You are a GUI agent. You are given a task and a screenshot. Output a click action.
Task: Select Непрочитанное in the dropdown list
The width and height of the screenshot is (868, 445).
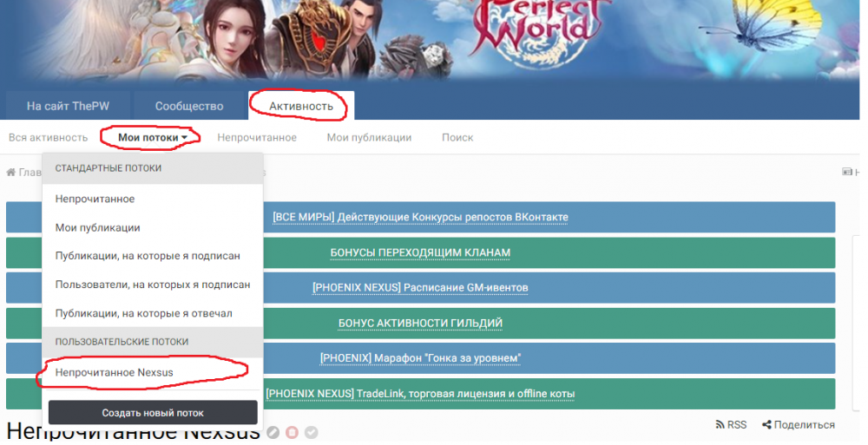coord(95,199)
